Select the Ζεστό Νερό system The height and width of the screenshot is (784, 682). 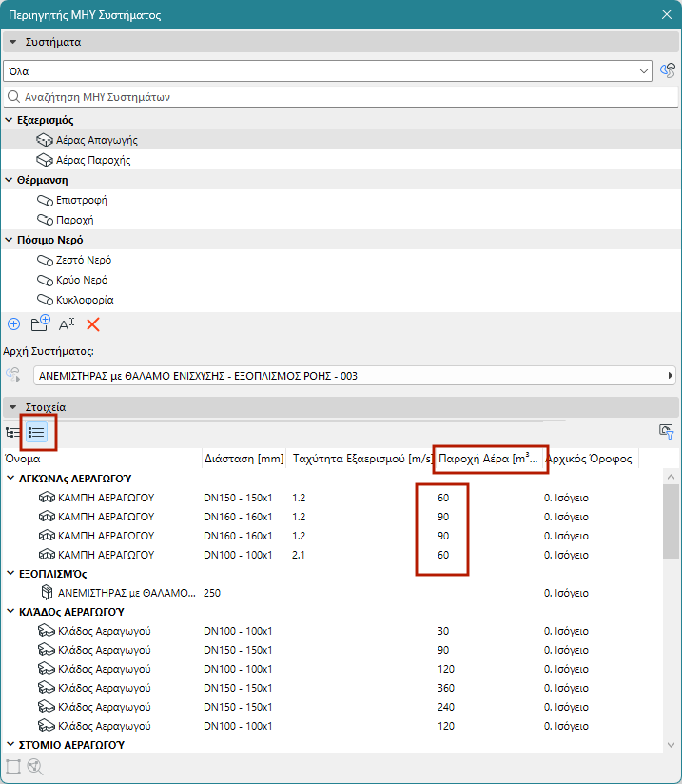[340, 260]
